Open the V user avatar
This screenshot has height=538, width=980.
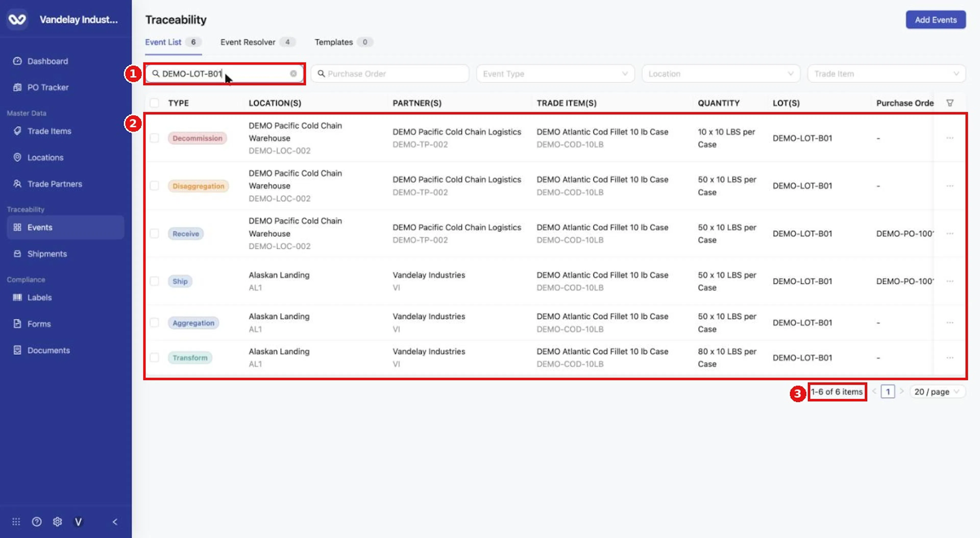(x=78, y=522)
